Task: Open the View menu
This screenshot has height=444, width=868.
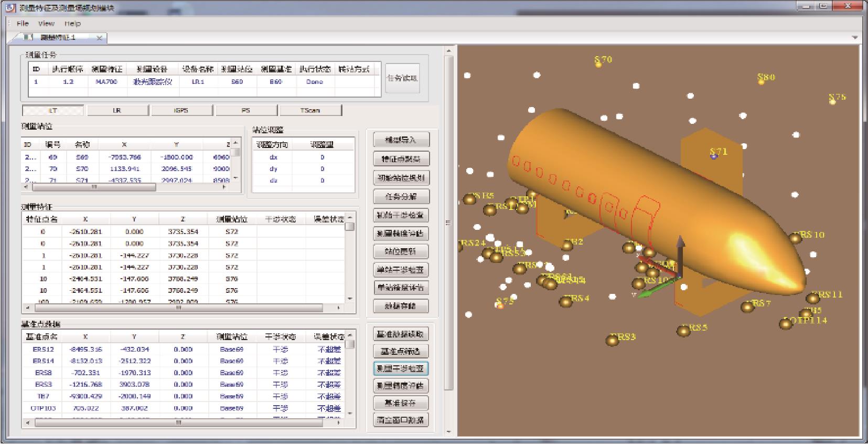Action: point(46,23)
